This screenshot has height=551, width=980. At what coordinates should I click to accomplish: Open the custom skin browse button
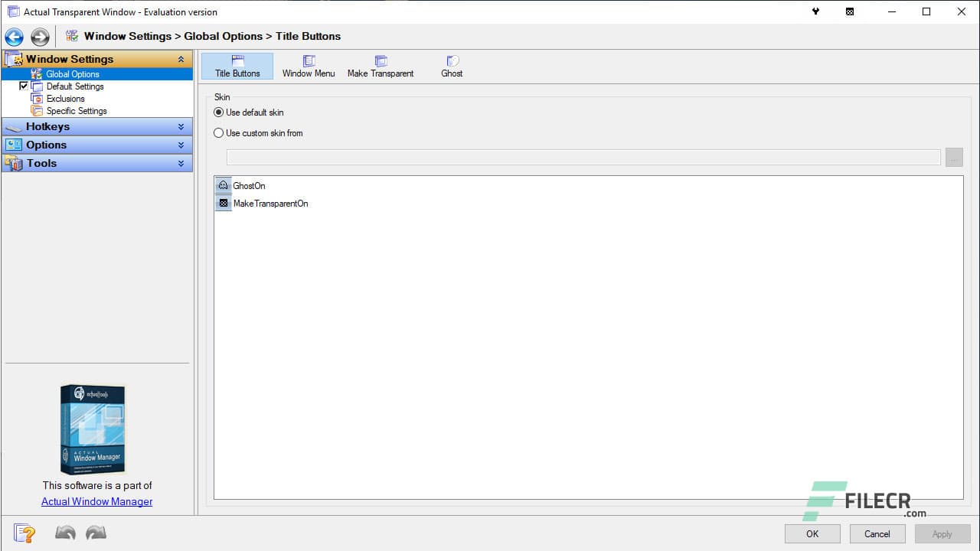click(954, 157)
